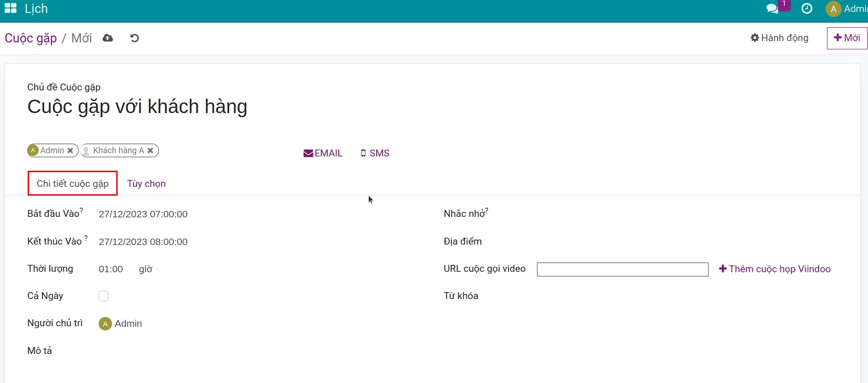The image size is (868, 383).
Task: Click the EMAIL button
Action: tap(323, 153)
